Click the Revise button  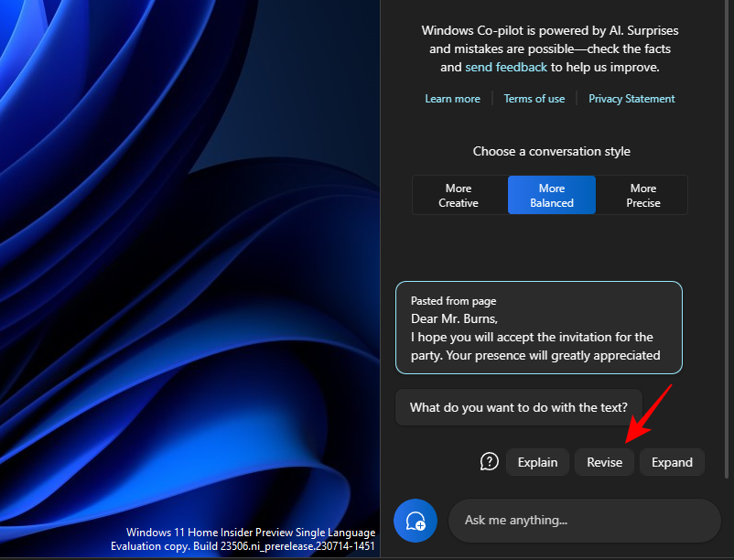click(604, 462)
